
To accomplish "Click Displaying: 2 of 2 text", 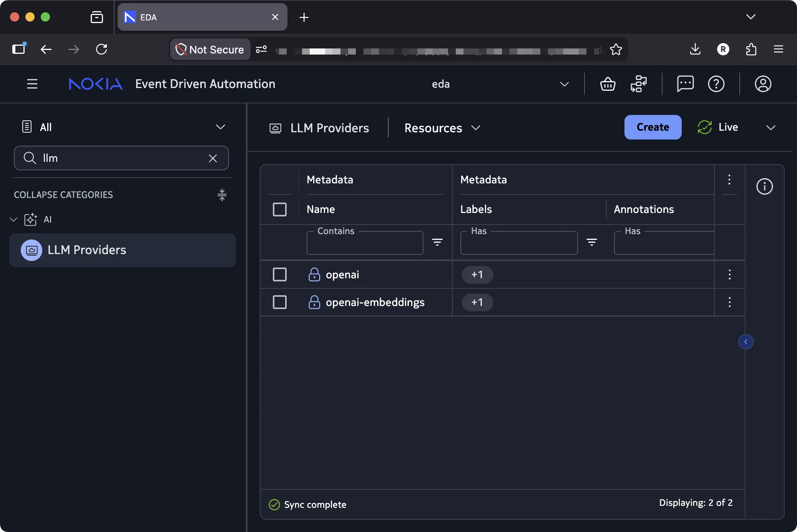I will point(696,503).
